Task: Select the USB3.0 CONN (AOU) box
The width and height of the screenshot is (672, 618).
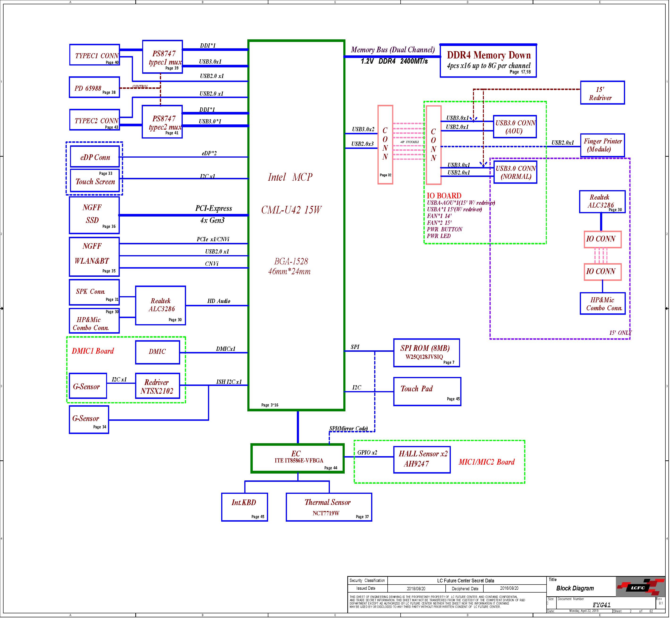Action: (x=515, y=127)
